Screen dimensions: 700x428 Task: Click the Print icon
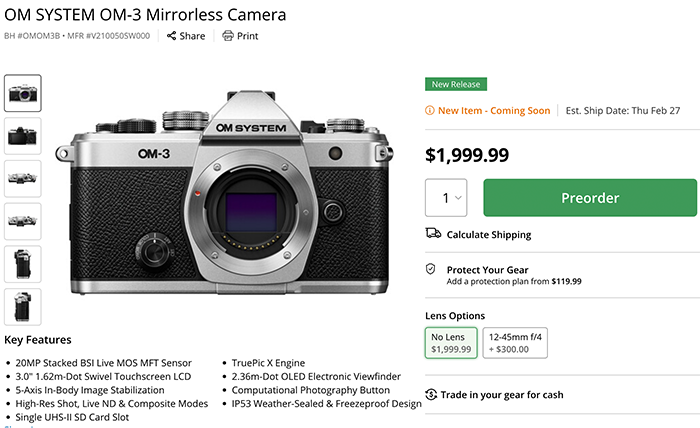click(x=228, y=36)
